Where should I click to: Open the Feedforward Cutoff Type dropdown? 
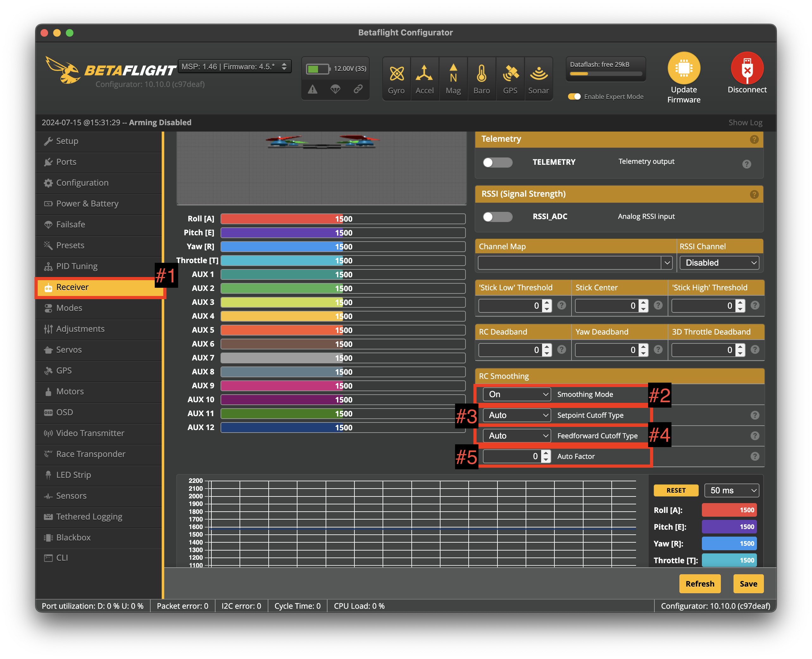pyautogui.click(x=516, y=436)
